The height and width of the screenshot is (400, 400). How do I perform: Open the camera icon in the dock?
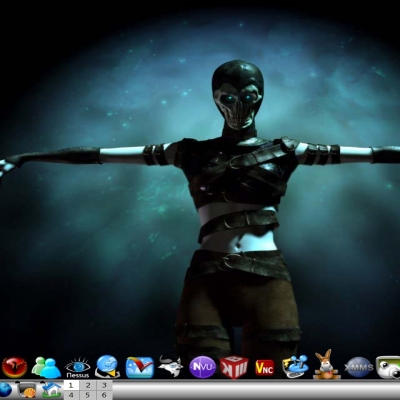tap(388, 367)
